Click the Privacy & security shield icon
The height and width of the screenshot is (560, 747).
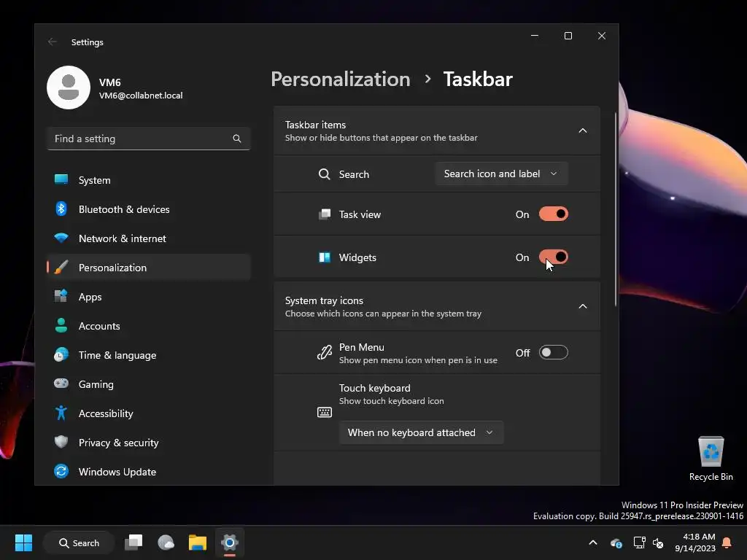point(61,442)
